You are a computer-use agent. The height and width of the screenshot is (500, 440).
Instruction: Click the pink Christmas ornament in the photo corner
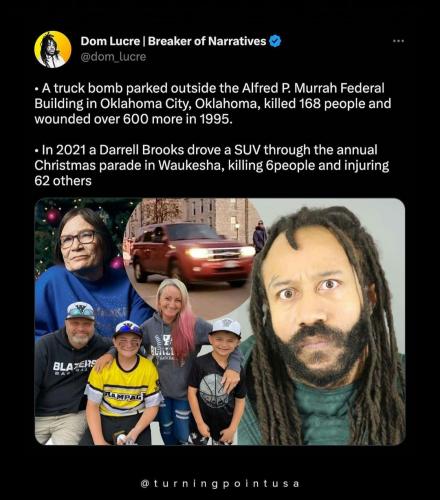coord(53,216)
